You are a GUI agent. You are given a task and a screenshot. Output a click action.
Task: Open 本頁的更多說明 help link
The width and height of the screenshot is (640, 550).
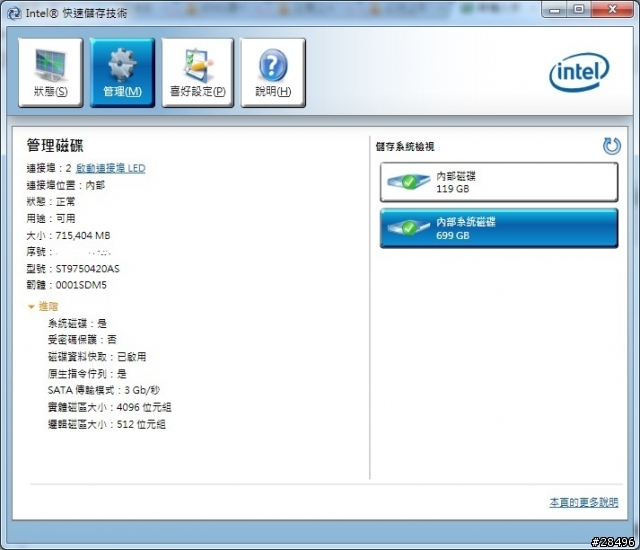pyautogui.click(x=583, y=502)
